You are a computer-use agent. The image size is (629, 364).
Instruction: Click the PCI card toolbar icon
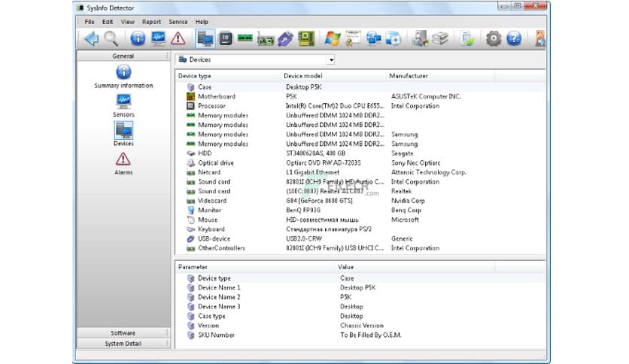coord(266,39)
